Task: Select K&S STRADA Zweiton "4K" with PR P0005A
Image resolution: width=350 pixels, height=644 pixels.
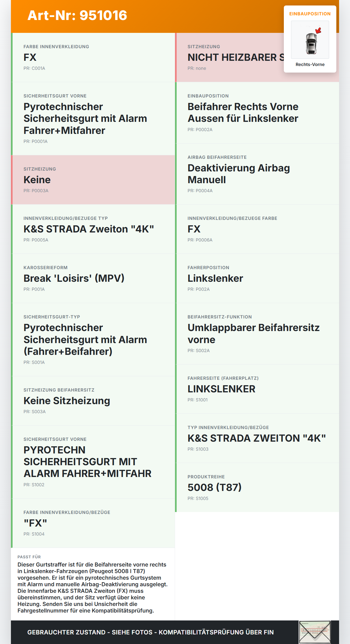Action: 93,229
